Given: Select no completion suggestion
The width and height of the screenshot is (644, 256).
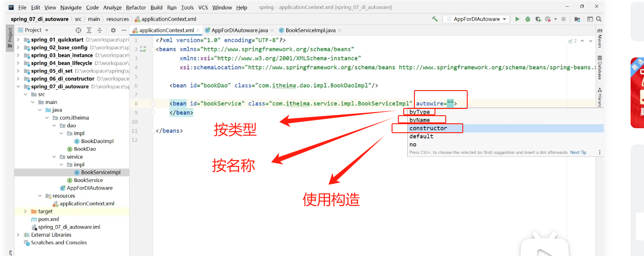Looking at the screenshot, I should [504, 144].
